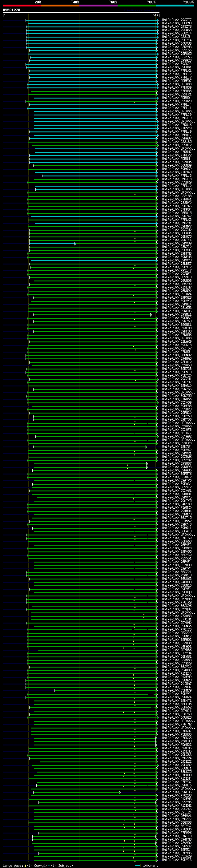Screen dimensions: 197x868
Task: Select hit label UniRef100_B4G1A3
Action: [177, 504]
